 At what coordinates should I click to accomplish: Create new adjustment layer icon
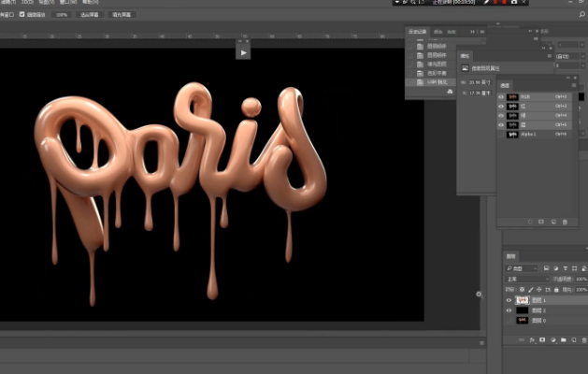tap(552, 340)
